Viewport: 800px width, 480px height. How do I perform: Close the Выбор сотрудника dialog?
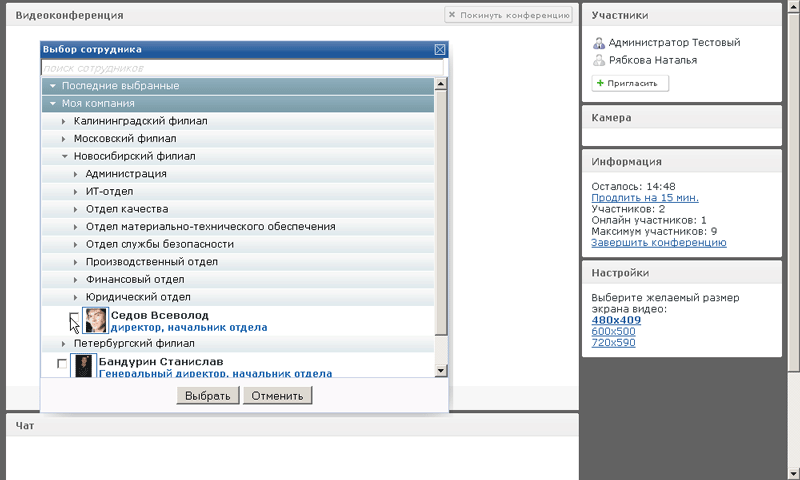pos(440,49)
